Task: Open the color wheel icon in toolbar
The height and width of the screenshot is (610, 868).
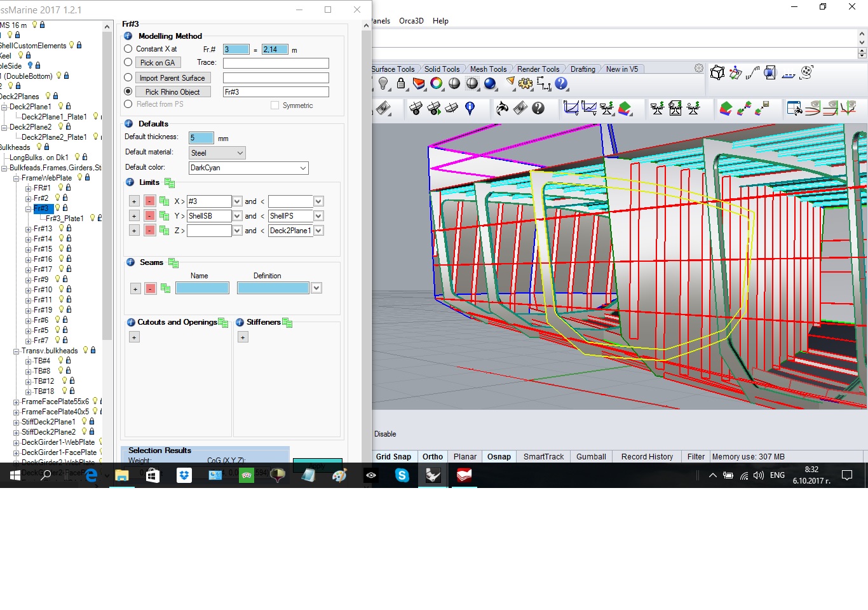Action: [437, 83]
